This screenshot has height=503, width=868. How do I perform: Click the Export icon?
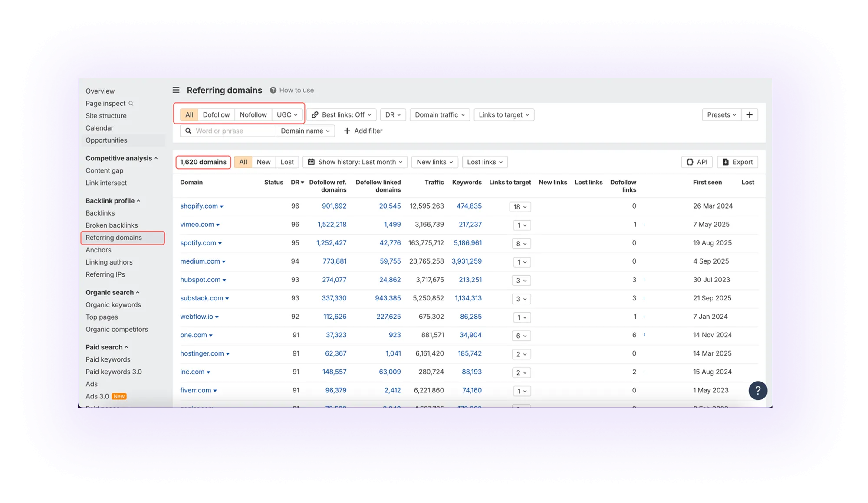coord(725,162)
